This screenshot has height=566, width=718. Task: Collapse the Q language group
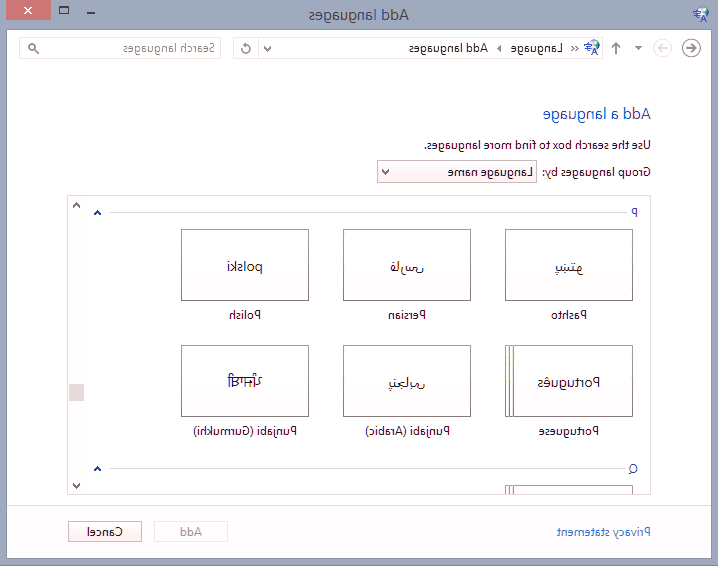97,468
